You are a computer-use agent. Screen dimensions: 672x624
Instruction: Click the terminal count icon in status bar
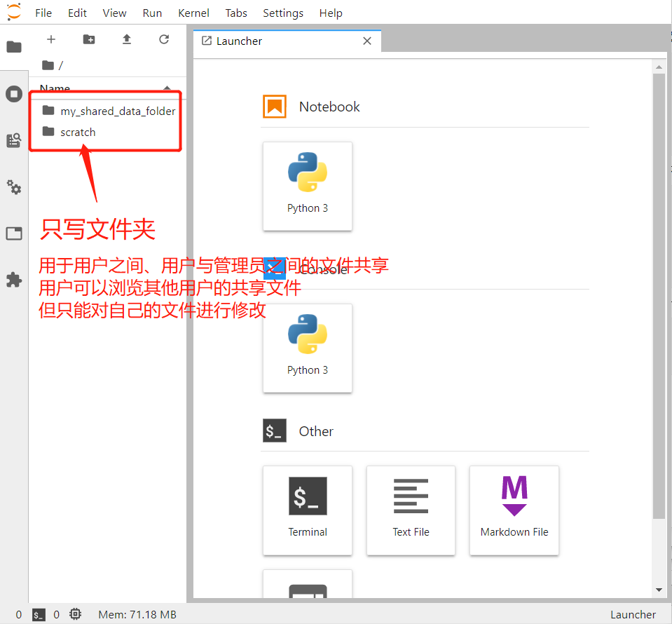[x=39, y=614]
